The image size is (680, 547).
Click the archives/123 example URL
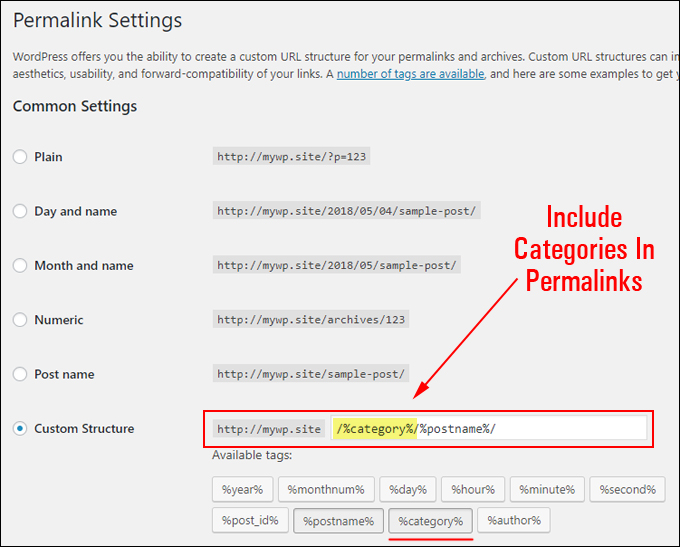311,319
